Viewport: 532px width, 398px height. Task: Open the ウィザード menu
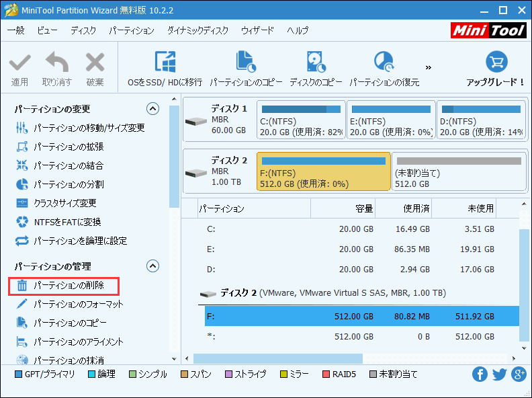257,31
